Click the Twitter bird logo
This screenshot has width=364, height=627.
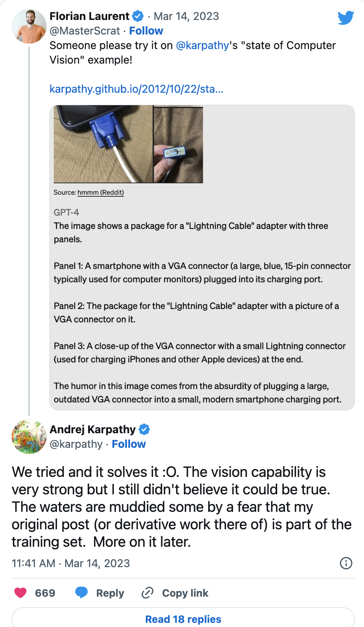click(346, 17)
